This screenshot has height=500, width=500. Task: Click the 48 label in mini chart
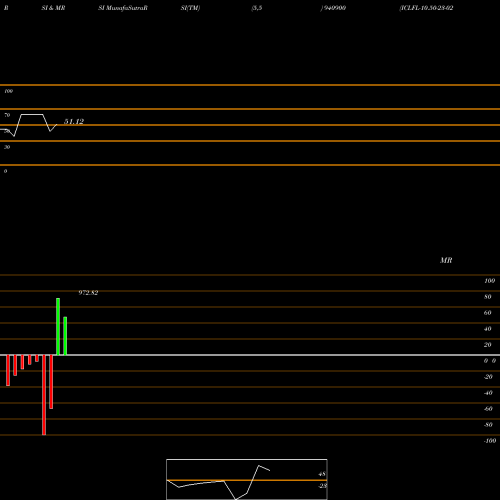click(x=322, y=474)
